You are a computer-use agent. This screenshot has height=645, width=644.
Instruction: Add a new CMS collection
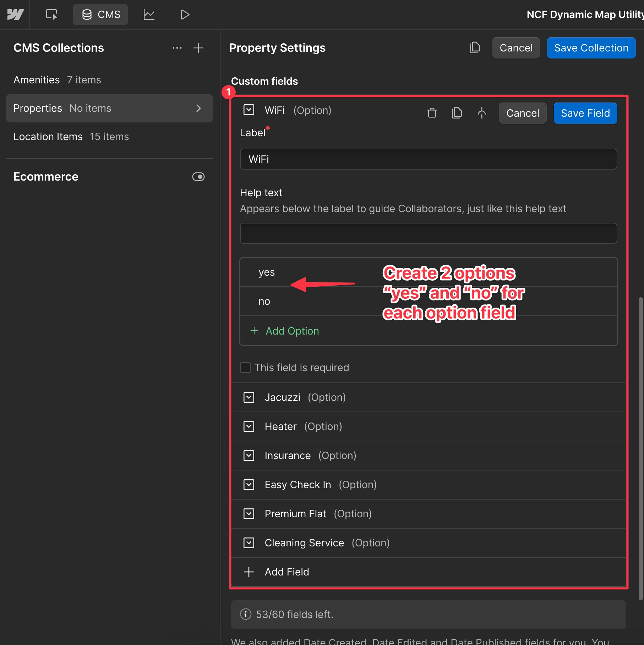pos(198,48)
